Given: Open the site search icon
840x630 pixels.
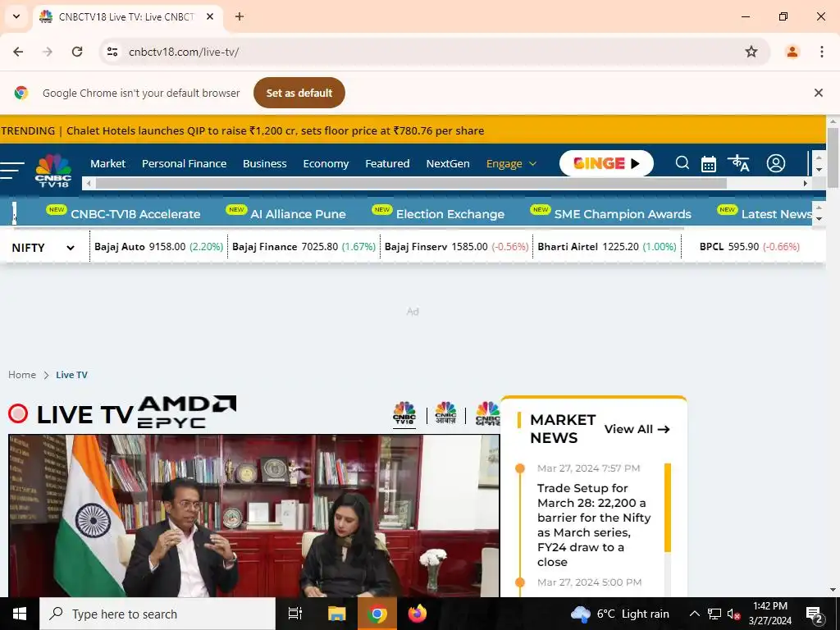Looking at the screenshot, I should click(682, 163).
